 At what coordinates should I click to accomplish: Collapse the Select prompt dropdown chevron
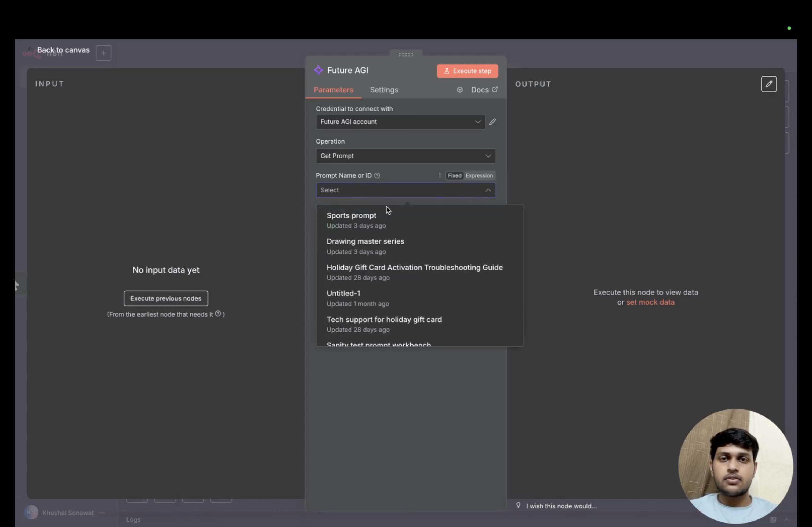tap(488, 190)
